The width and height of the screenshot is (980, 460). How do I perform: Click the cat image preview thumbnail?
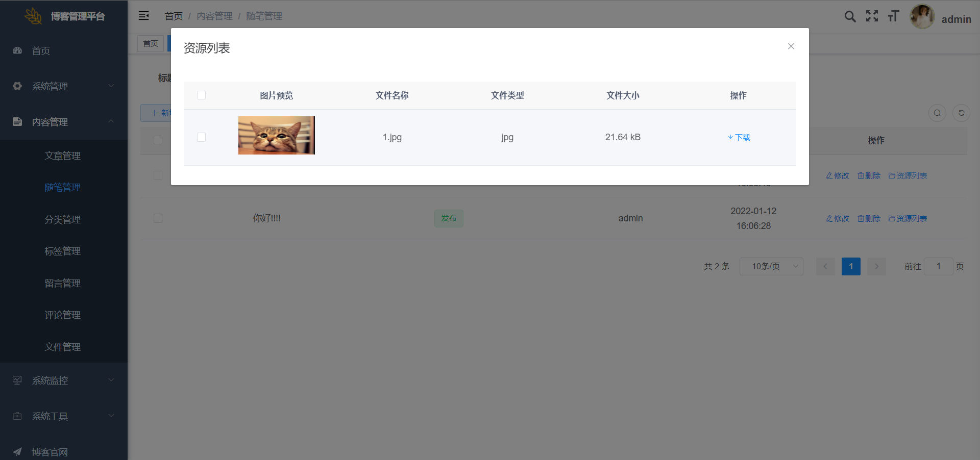[276, 136]
